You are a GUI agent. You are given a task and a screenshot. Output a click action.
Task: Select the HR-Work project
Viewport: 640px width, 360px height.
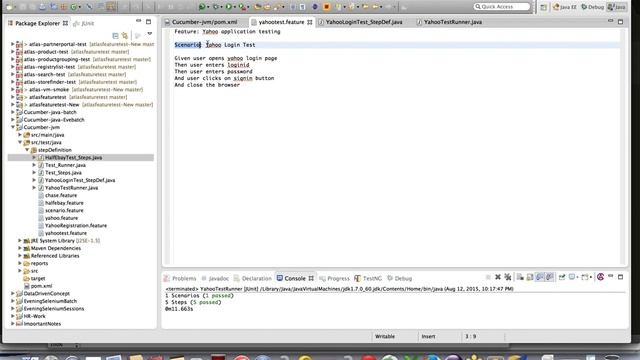(34, 316)
